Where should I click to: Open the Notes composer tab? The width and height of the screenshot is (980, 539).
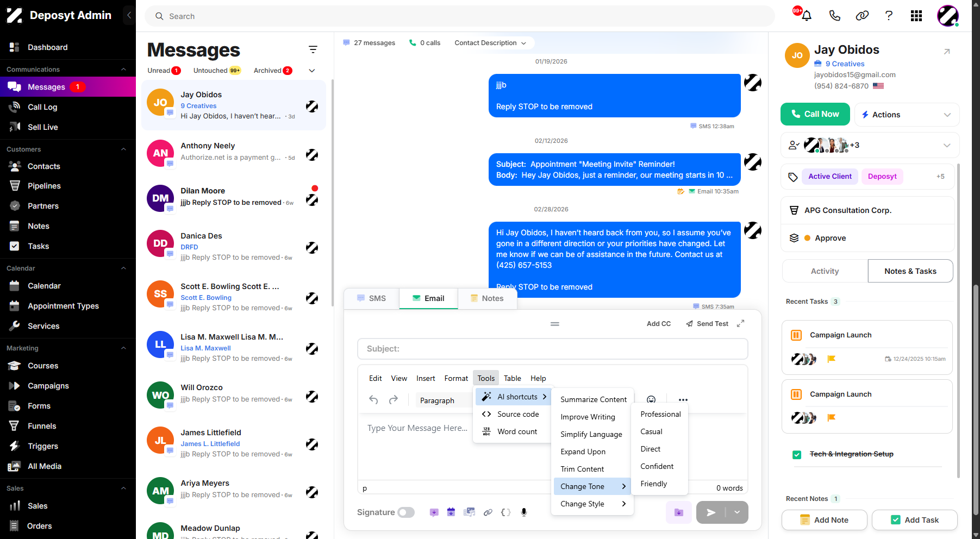point(487,298)
